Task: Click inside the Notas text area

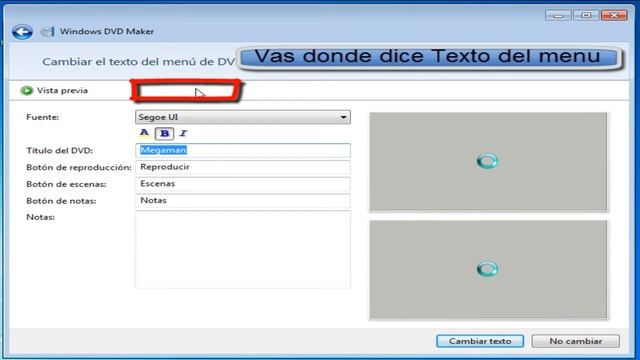Action: click(242, 249)
